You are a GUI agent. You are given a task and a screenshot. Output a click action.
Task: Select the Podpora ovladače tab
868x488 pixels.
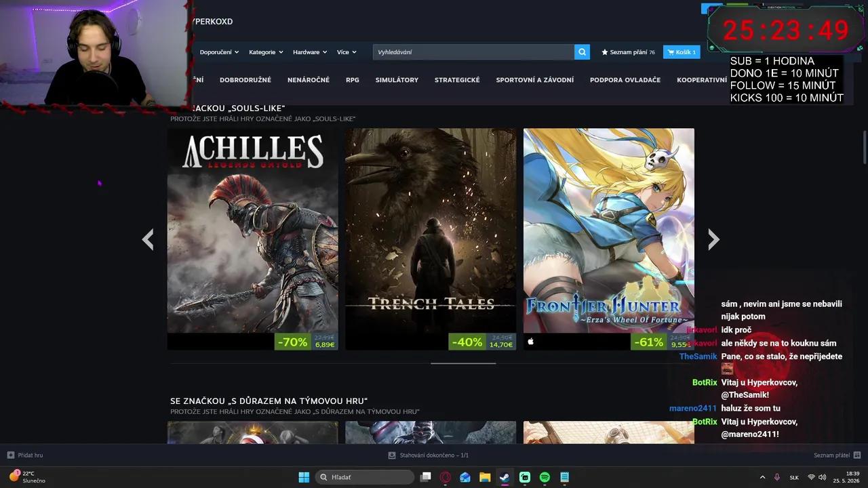[x=625, y=80]
